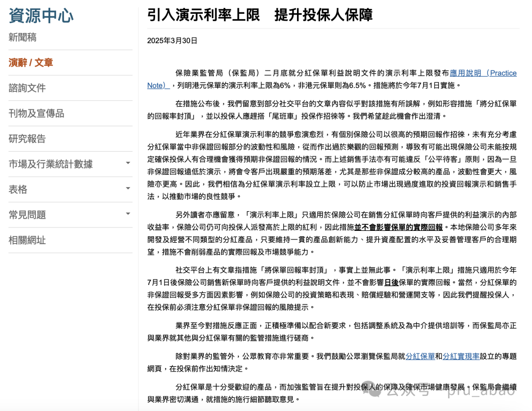Image resolution: width=532 pixels, height=411 pixels.
Task: Click the date 2025年3月30日
Action: (x=172, y=41)
